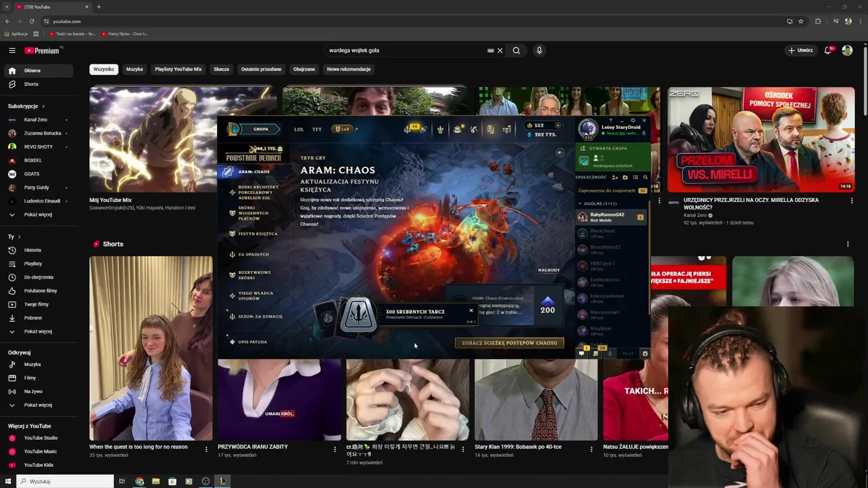Search friends with League social magnifier
Screen dimensions: 868x488
(x=646, y=178)
